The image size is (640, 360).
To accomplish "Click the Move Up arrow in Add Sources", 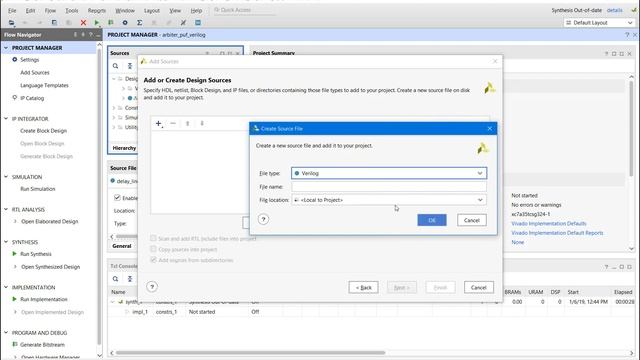I will click(x=187, y=123).
